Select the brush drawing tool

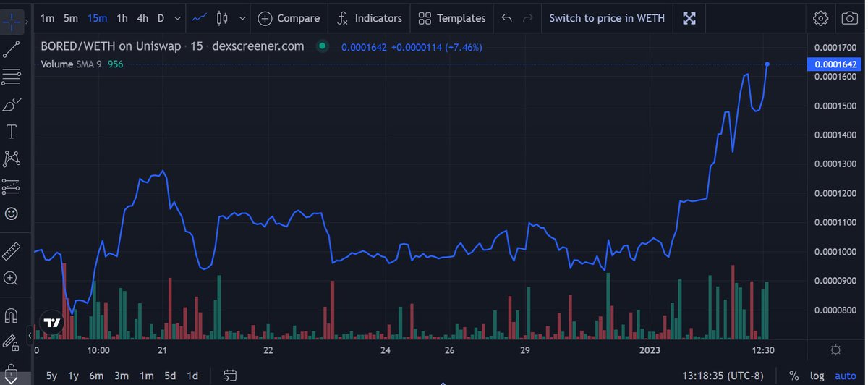(x=11, y=105)
